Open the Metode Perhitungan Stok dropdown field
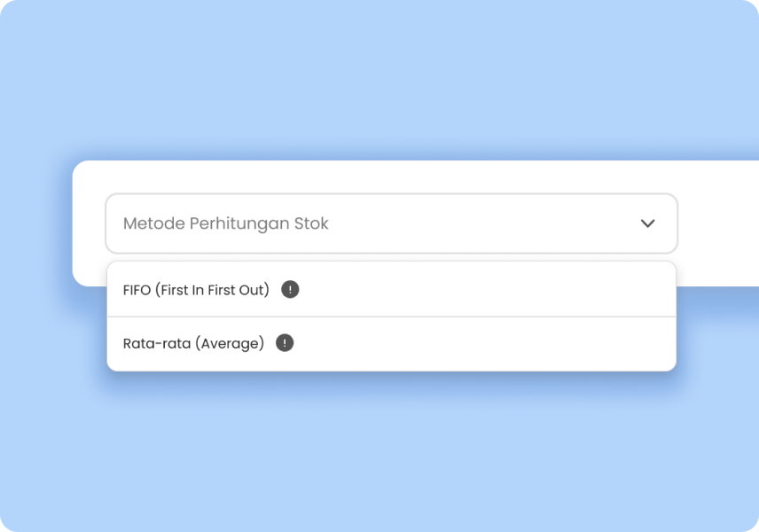The height and width of the screenshot is (532, 759). click(391, 223)
